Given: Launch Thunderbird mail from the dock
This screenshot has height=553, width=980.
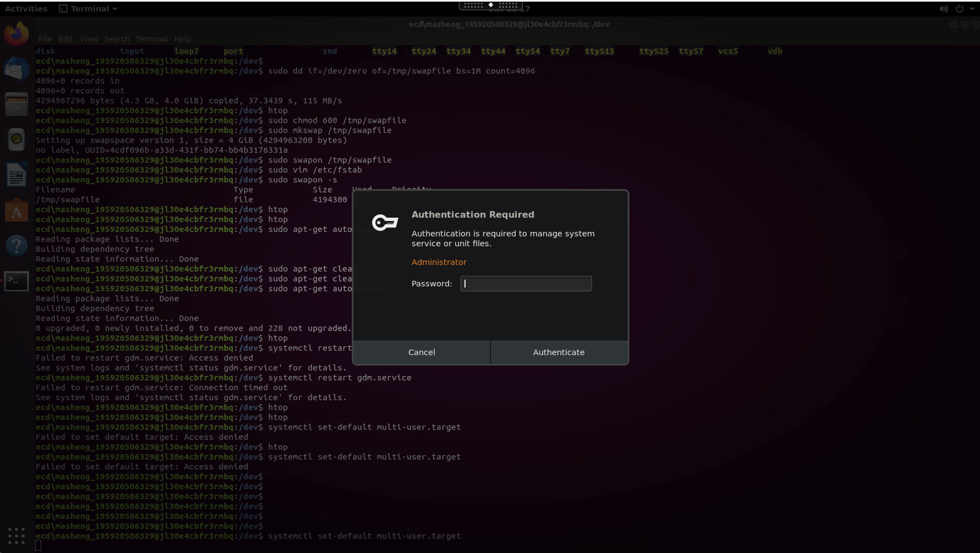Looking at the screenshot, I should [x=16, y=69].
